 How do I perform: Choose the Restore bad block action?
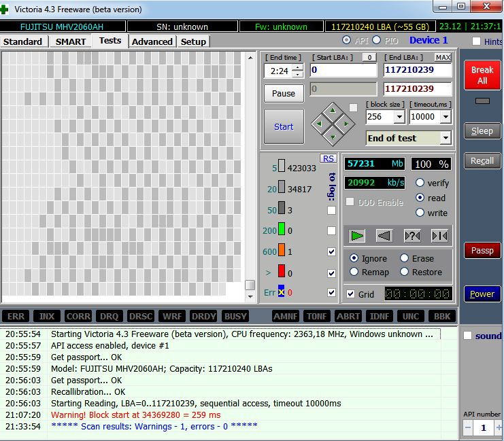pos(405,272)
